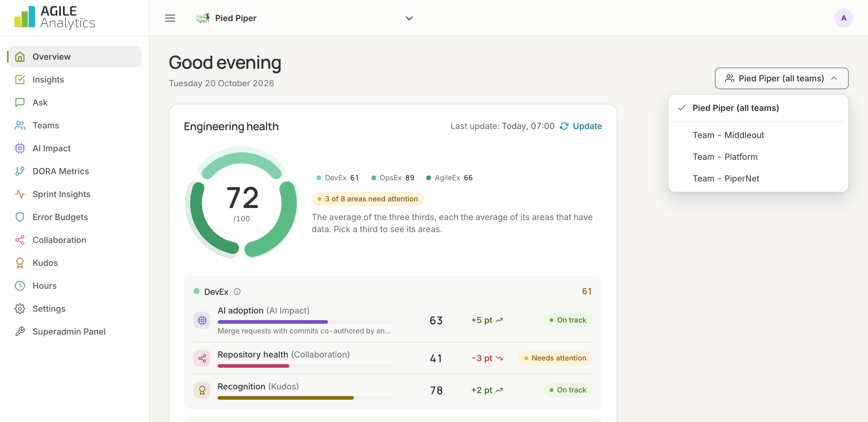Click the AI Impact chip icon in sidebar
The height and width of the screenshot is (422, 868).
click(x=20, y=148)
